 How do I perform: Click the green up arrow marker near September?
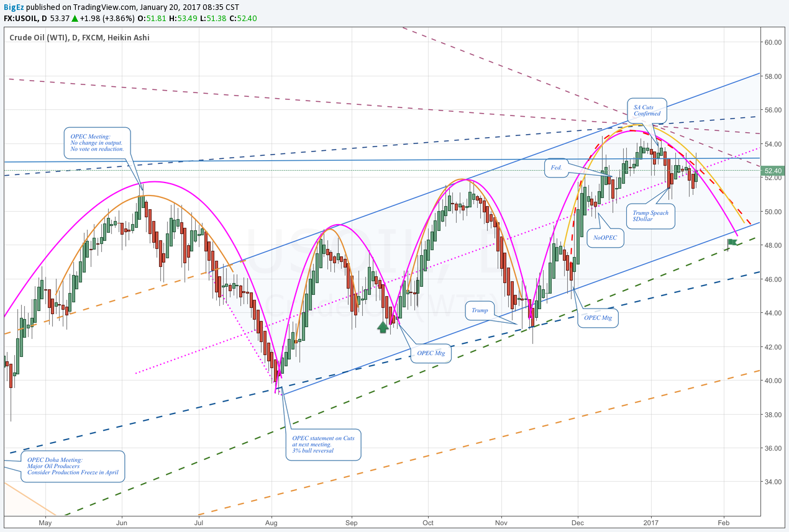click(383, 327)
